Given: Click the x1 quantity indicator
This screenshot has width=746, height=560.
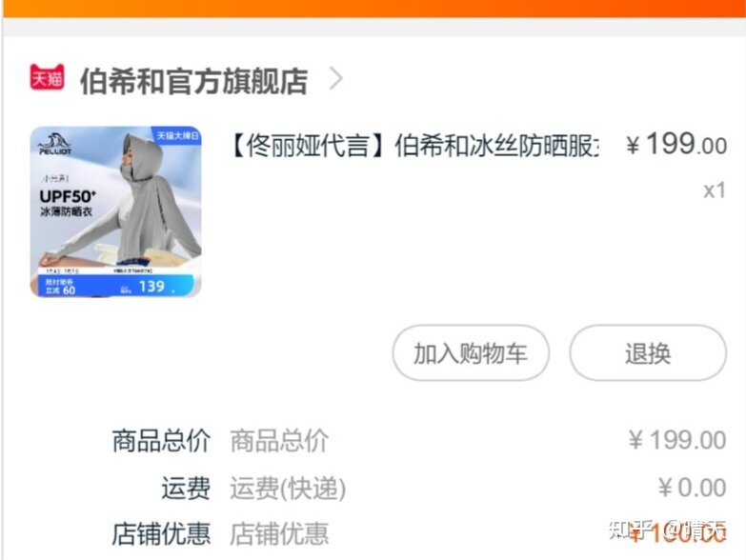Looking at the screenshot, I should click(x=715, y=190).
